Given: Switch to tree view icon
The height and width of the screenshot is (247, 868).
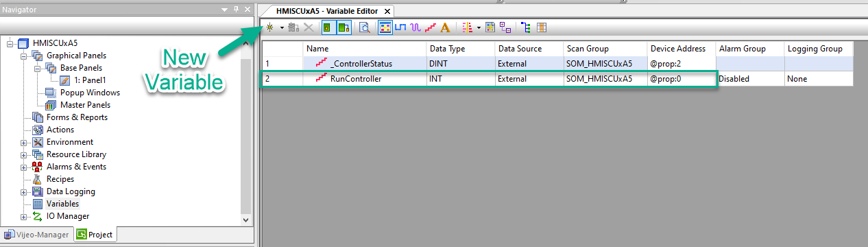Looking at the screenshot, I should coord(527,28).
